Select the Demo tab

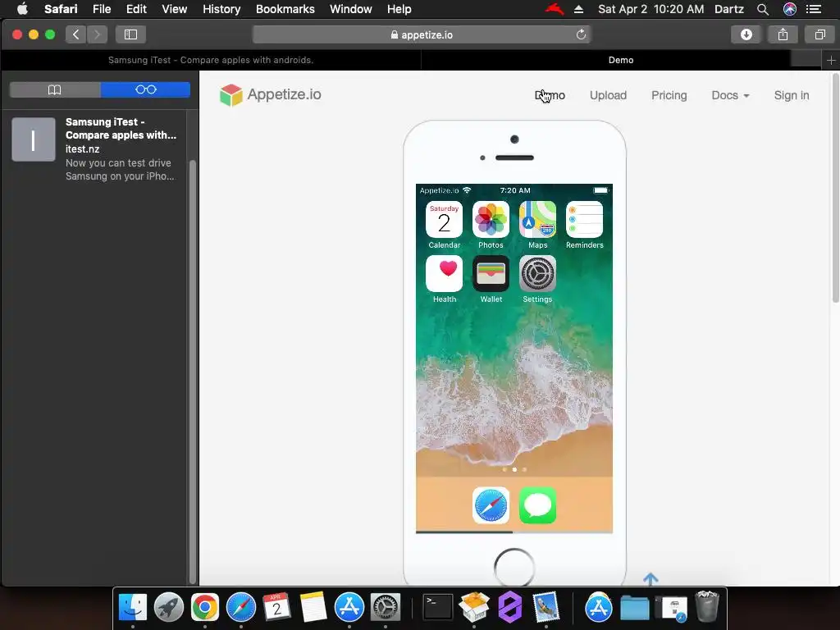621,60
